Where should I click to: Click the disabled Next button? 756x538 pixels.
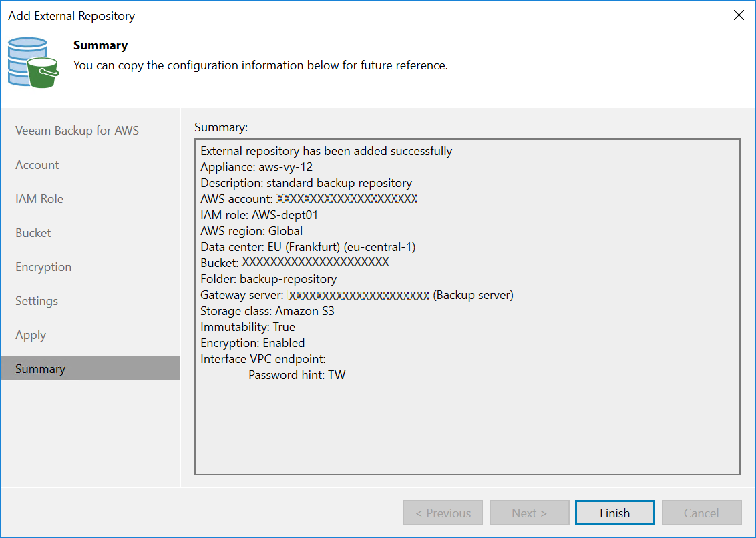(x=529, y=513)
